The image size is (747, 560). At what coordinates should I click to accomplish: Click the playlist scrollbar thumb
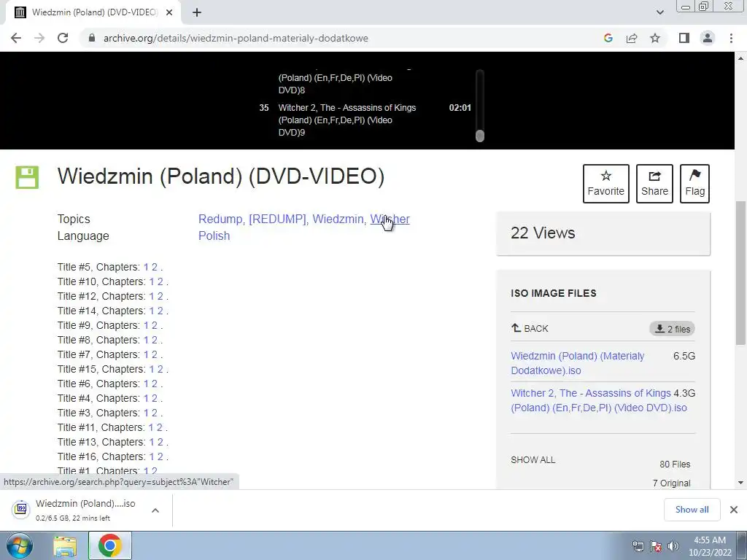480,136
